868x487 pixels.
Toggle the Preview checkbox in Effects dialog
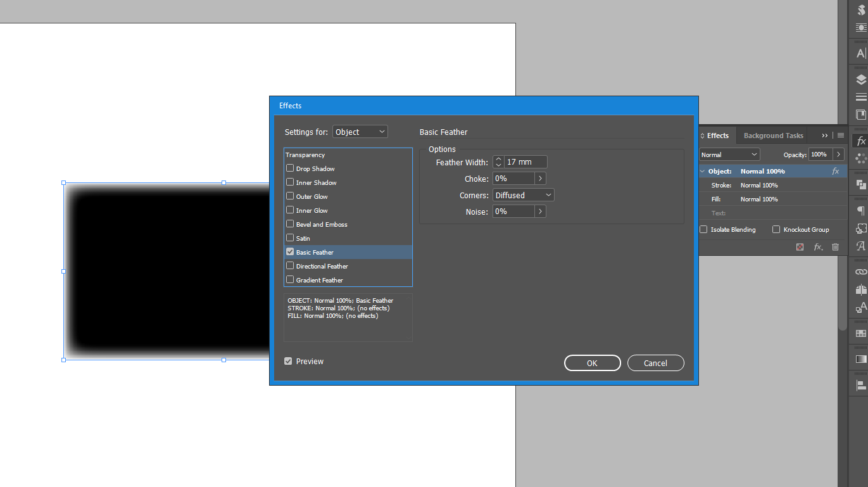click(288, 361)
